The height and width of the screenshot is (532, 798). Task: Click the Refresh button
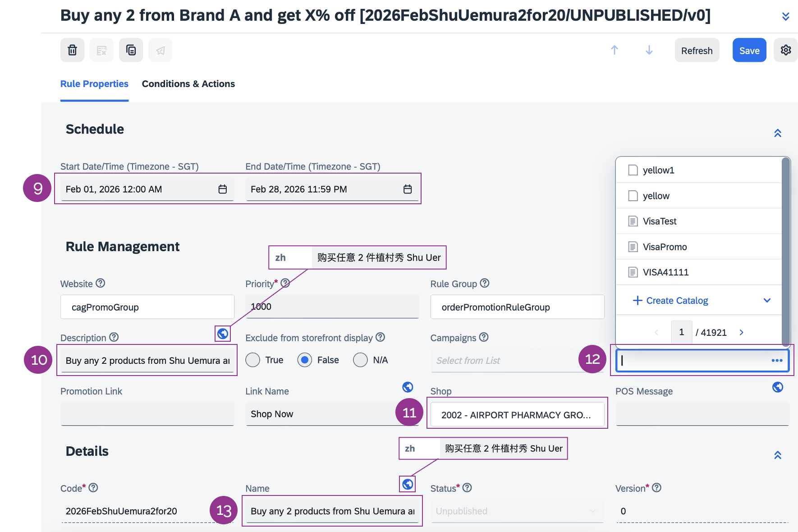[697, 50]
